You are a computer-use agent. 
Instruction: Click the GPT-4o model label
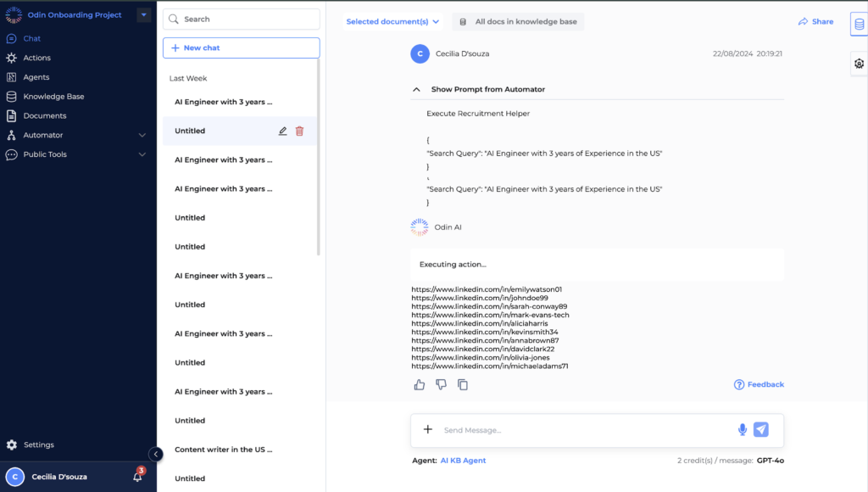click(x=771, y=461)
